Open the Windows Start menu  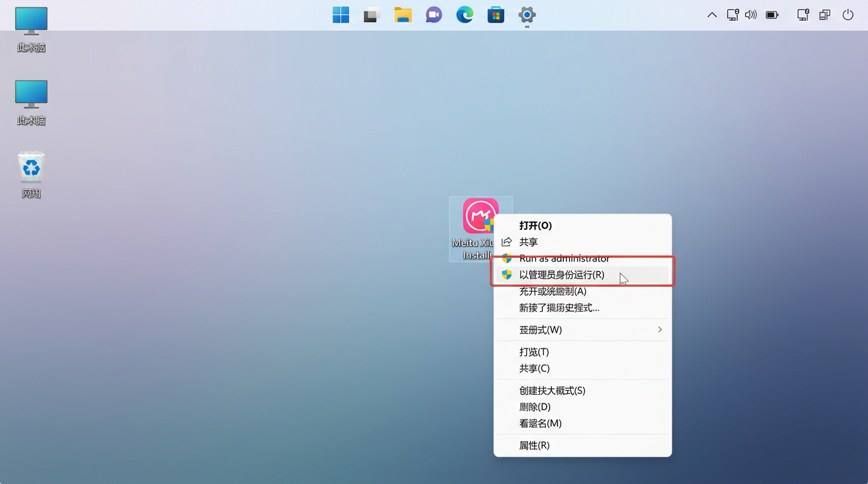tap(341, 15)
